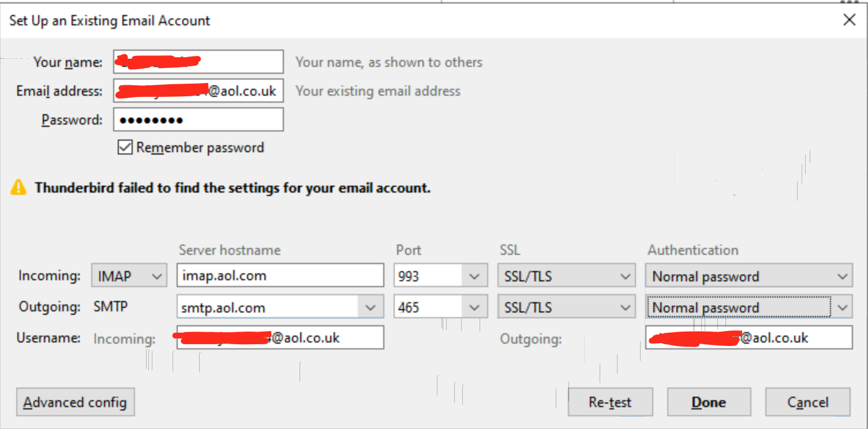Viewport: 868px width, 429px height.
Task: Expand the incoming port 993 dropdown
Action: click(x=474, y=277)
